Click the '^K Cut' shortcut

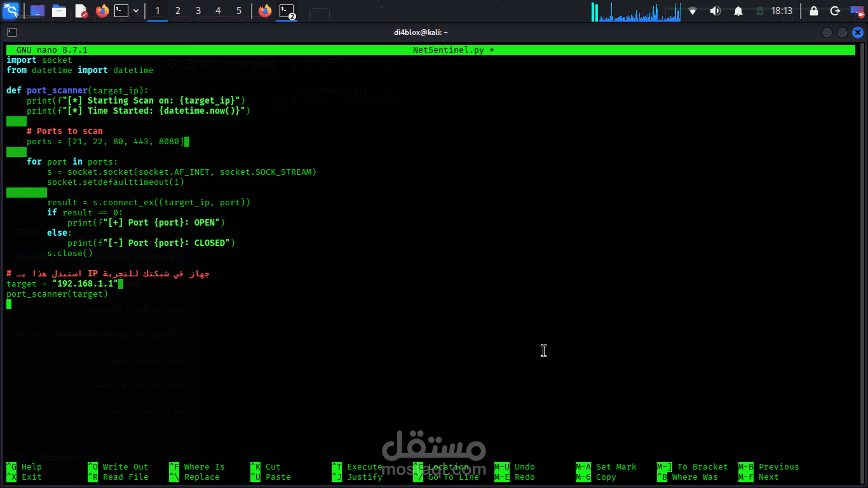[x=266, y=466]
